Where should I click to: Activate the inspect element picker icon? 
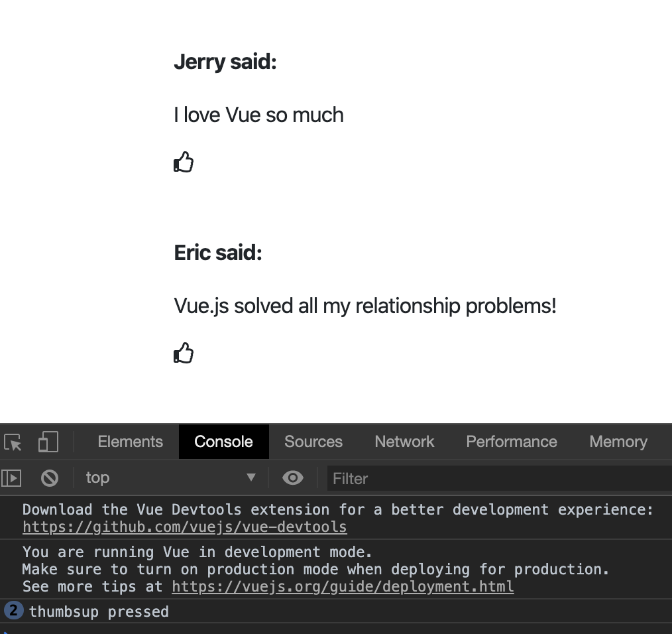click(13, 442)
